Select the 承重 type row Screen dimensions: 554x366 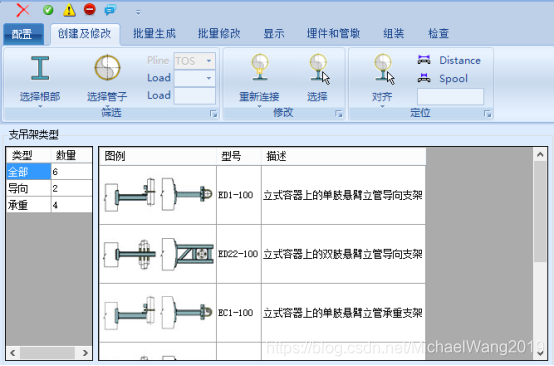[29, 205]
